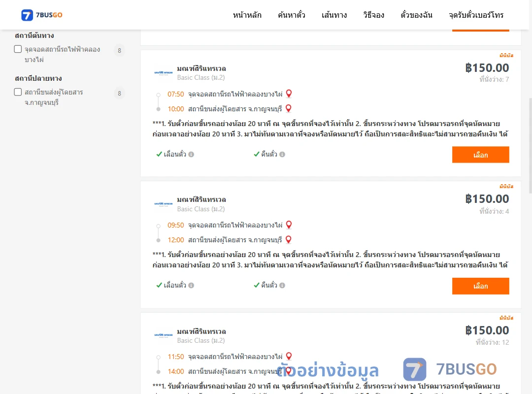This screenshot has height=394, width=532.
Task: Click map pin for 10:00 arrival station
Action: (x=288, y=108)
